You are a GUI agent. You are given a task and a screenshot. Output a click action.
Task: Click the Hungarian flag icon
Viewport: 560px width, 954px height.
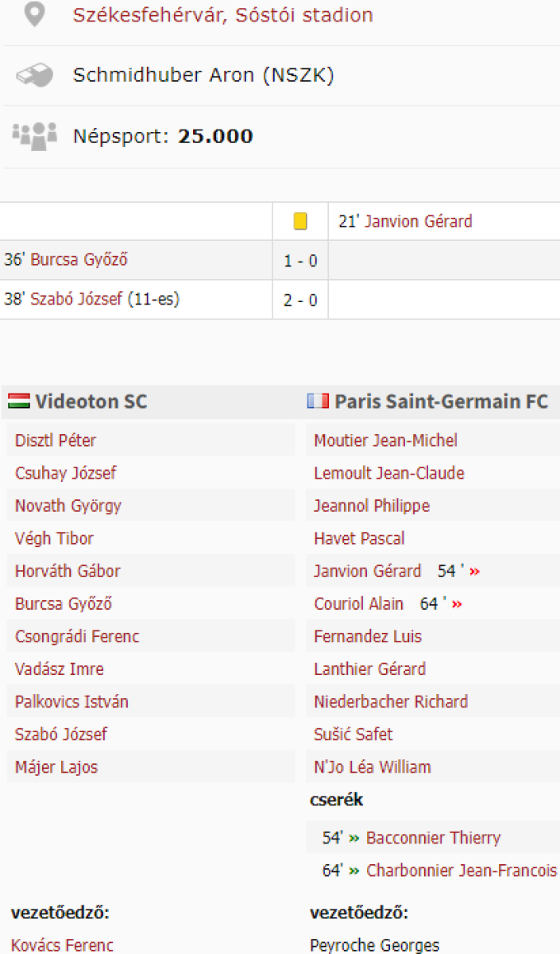click(19, 401)
